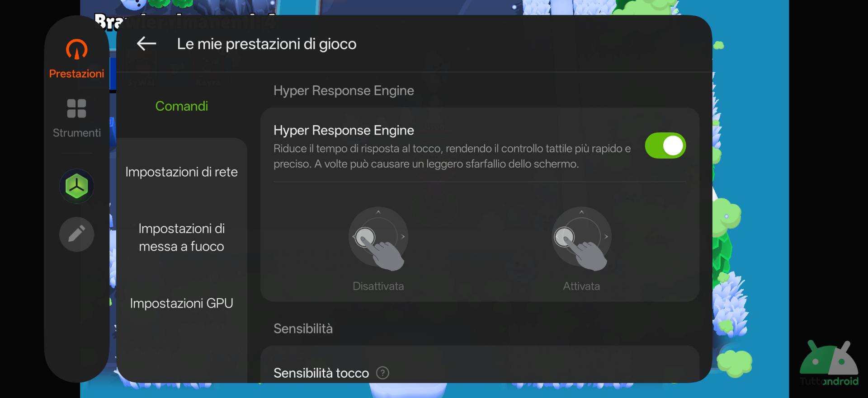Tap the green hexagon mode icon
868x398 pixels.
(76, 186)
